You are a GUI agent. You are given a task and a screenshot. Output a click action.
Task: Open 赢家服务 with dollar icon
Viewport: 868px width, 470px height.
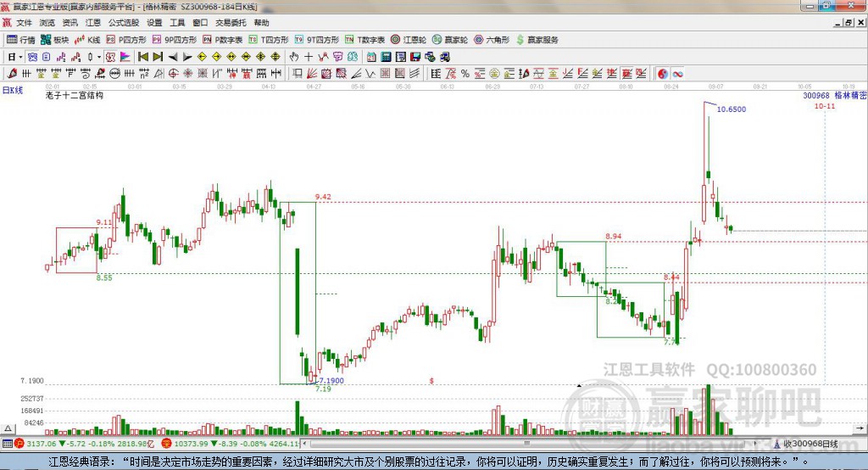(x=537, y=40)
